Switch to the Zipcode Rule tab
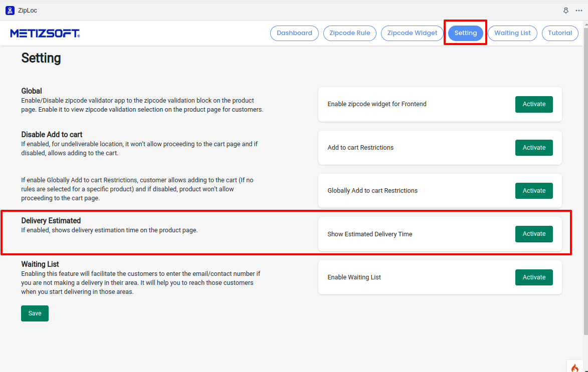Image resolution: width=588 pixels, height=372 pixels. point(350,33)
